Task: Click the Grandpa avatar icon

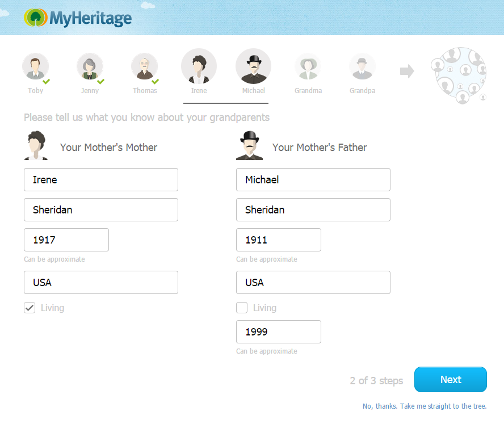Action: [x=362, y=67]
